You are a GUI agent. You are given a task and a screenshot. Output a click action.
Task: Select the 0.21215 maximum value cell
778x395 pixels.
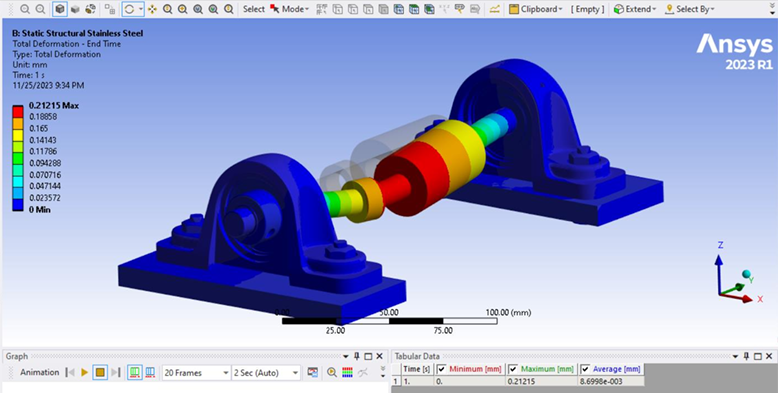541,381
